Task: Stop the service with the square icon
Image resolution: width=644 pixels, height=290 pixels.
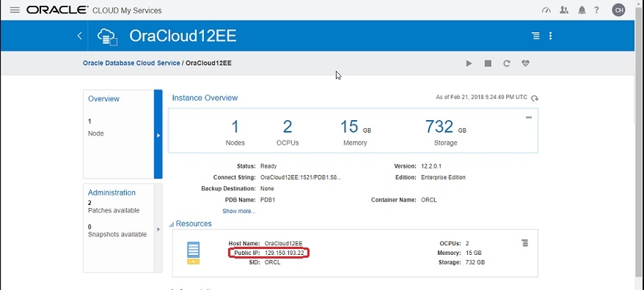Action: coord(488,63)
